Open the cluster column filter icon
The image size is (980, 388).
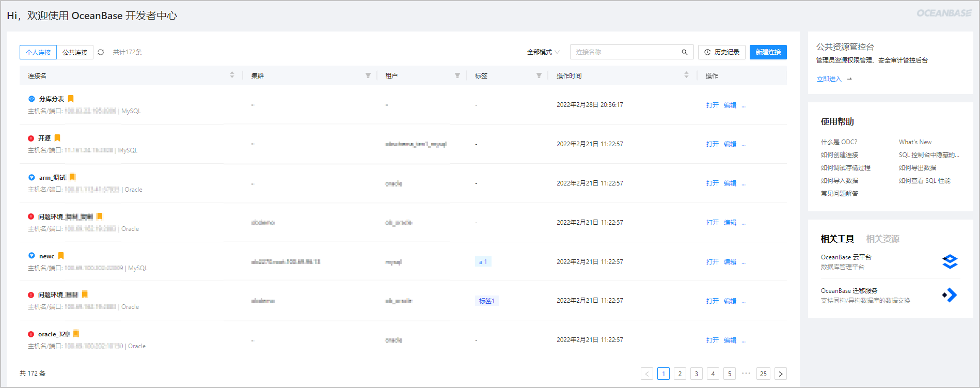[x=368, y=75]
